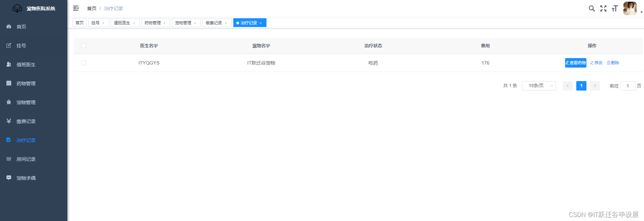
Task: Click the 查看药物 button
Action: pyautogui.click(x=576, y=63)
